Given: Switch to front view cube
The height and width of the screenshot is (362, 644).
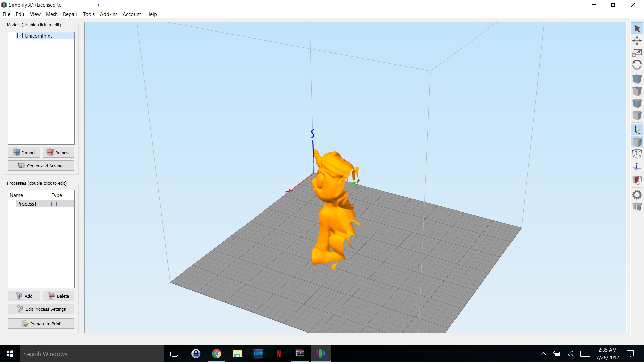Looking at the screenshot, I should (637, 103).
